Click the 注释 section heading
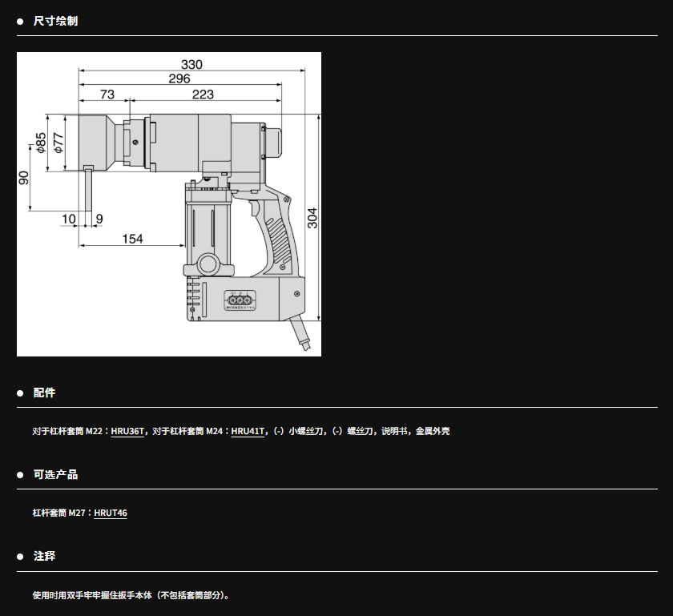The image size is (673, 616). coord(44,557)
